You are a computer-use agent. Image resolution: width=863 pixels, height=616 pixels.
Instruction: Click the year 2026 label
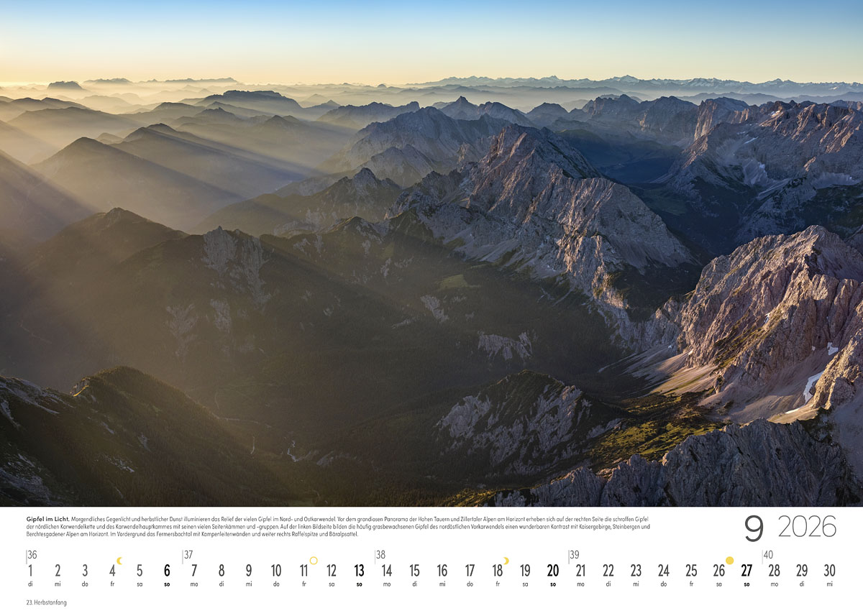[807, 527]
